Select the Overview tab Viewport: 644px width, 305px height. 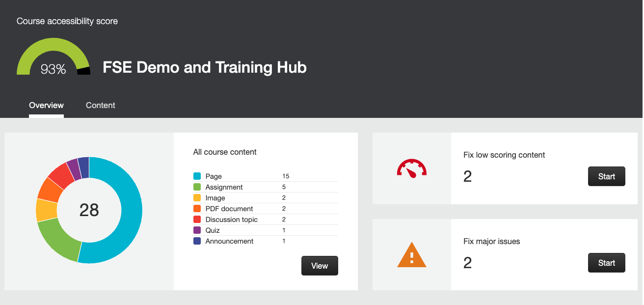pyautogui.click(x=46, y=105)
